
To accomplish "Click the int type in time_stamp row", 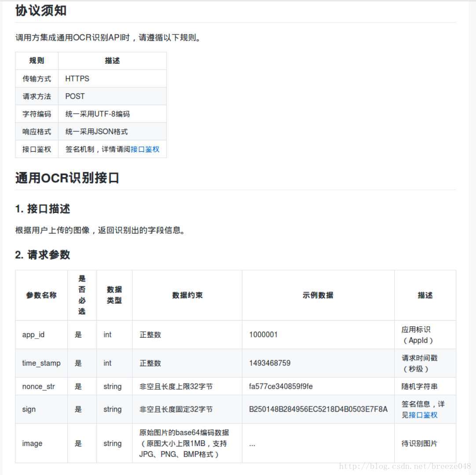I will click(107, 363).
